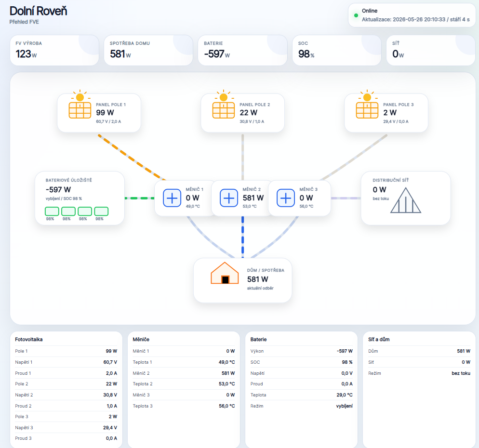
Task: Select the Měnič 1 inverter plus icon
Action: pos(172,198)
